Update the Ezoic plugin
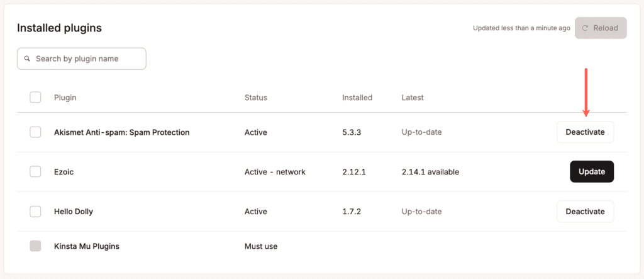The width and height of the screenshot is (644, 279). [591, 172]
